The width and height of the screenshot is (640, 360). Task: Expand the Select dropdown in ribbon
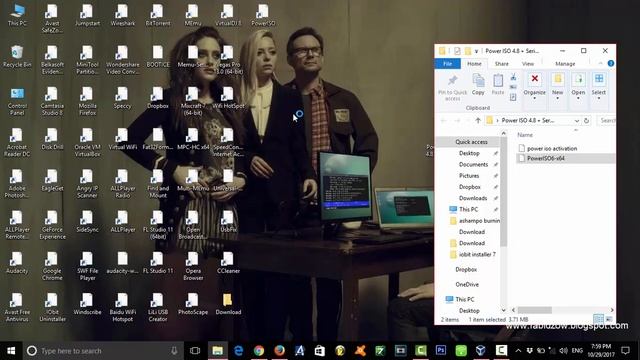coord(599,98)
